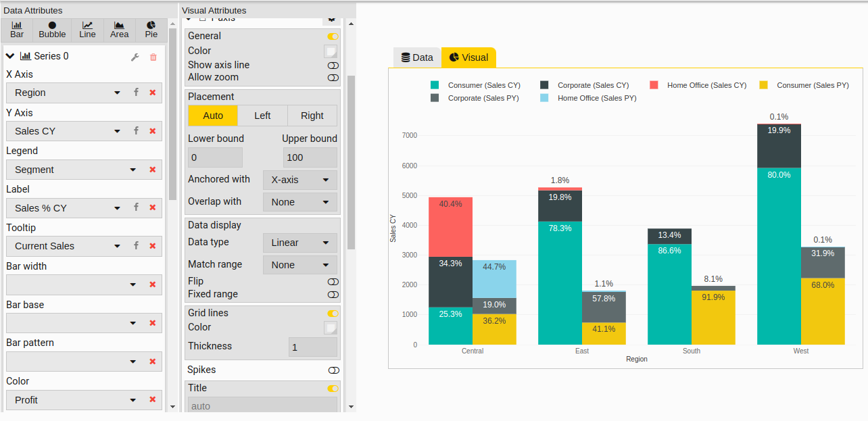Open the Match range dropdown
The height and width of the screenshot is (421, 868).
pyautogui.click(x=299, y=264)
